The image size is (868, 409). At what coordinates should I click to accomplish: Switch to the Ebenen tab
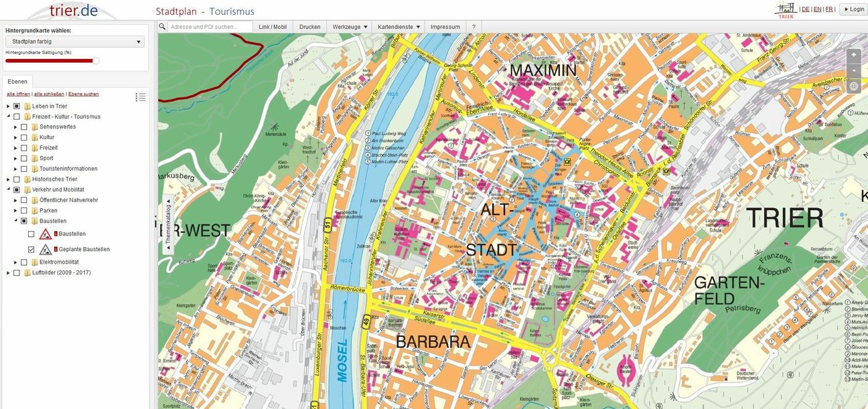pyautogui.click(x=17, y=81)
